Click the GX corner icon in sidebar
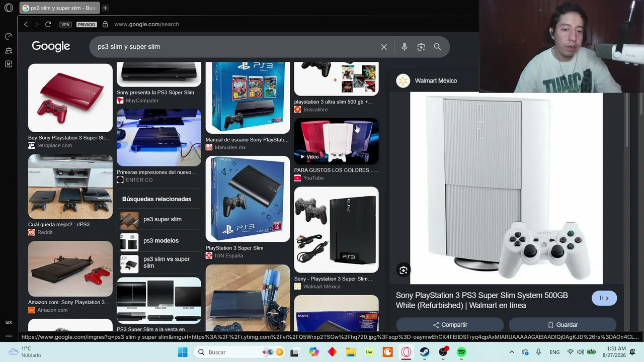Screen dimensions: 644x362 click(x=9, y=322)
